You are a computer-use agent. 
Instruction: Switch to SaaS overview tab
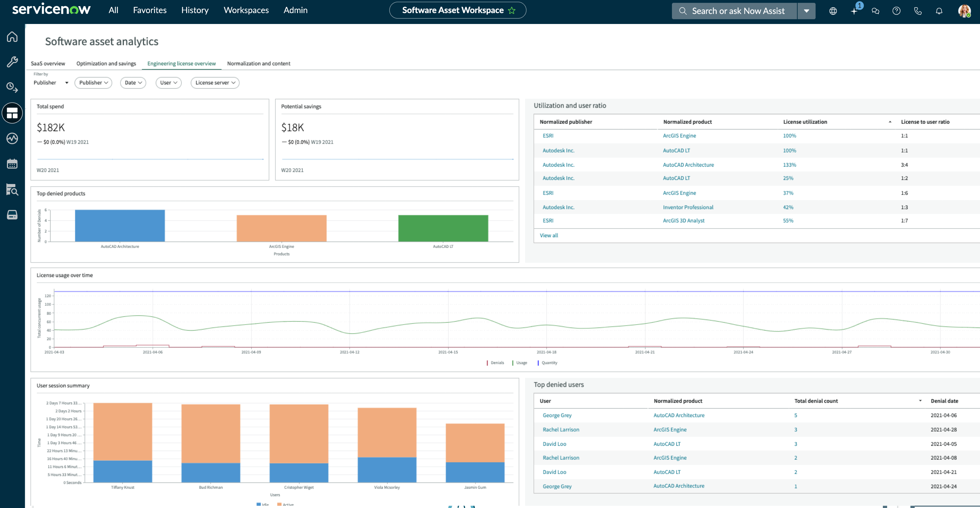click(x=48, y=64)
